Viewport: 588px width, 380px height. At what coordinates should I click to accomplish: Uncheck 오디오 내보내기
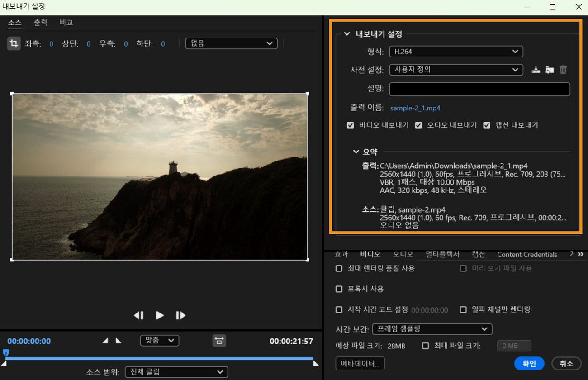click(418, 125)
